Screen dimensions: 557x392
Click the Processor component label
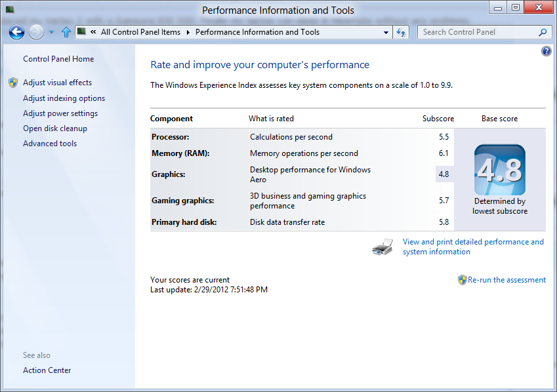tap(171, 137)
